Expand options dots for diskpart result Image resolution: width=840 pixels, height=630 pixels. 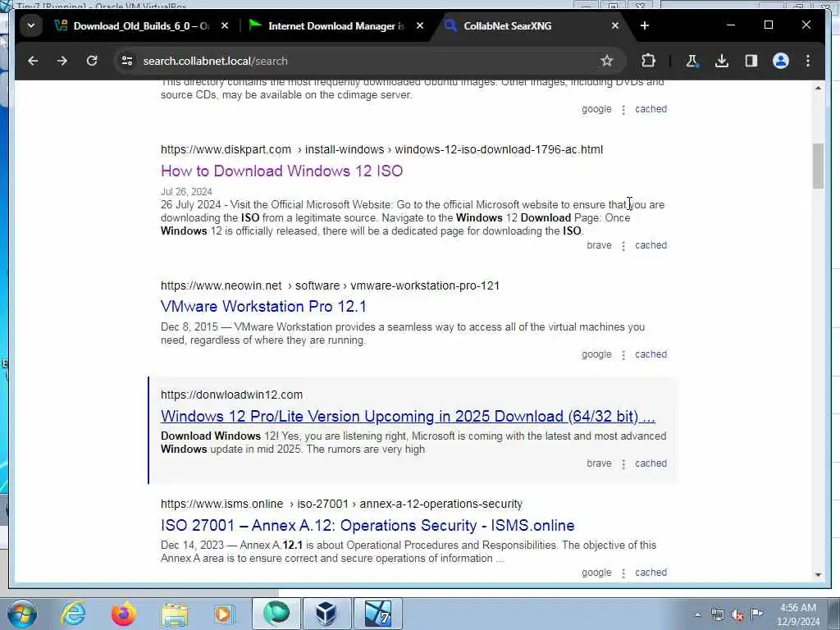623,246
